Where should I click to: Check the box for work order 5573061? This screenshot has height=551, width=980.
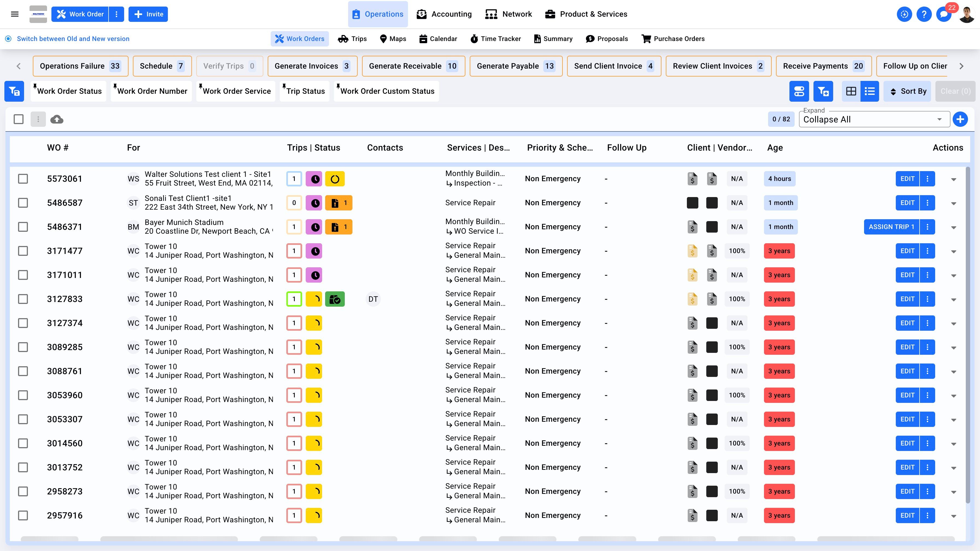point(23,179)
